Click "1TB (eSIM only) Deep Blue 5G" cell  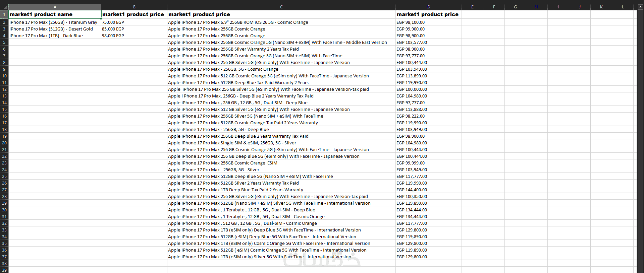pyautogui.click(x=281, y=230)
